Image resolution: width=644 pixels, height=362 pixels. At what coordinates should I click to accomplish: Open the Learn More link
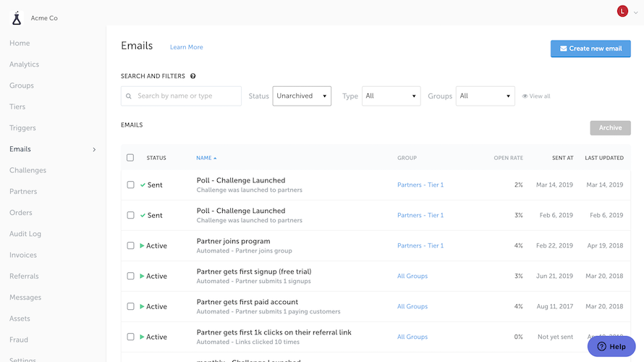point(187,47)
